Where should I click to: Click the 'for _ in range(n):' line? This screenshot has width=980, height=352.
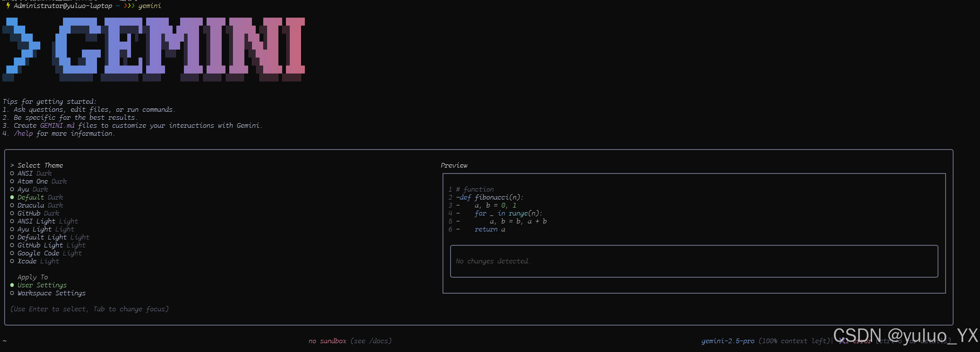click(508, 213)
